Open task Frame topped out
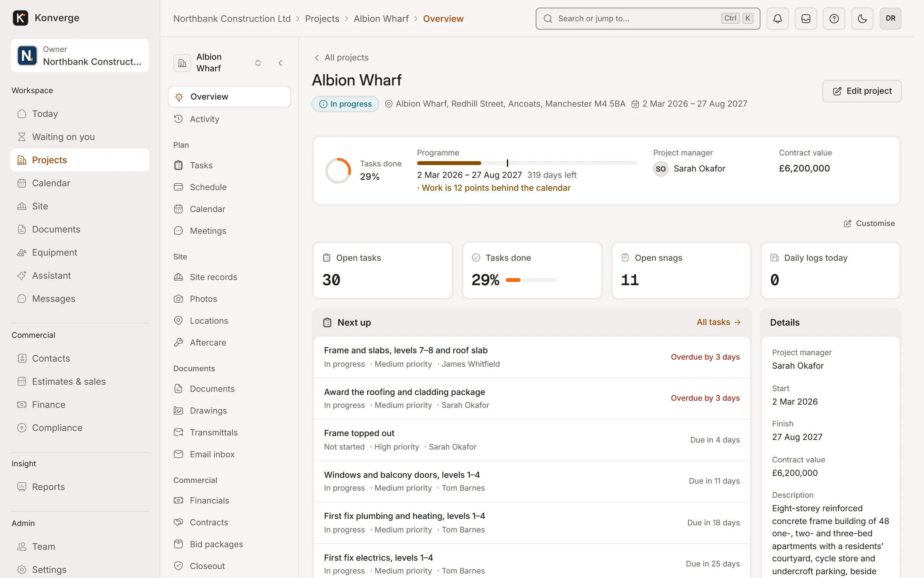Viewport: 924px width, 578px height. click(x=532, y=440)
